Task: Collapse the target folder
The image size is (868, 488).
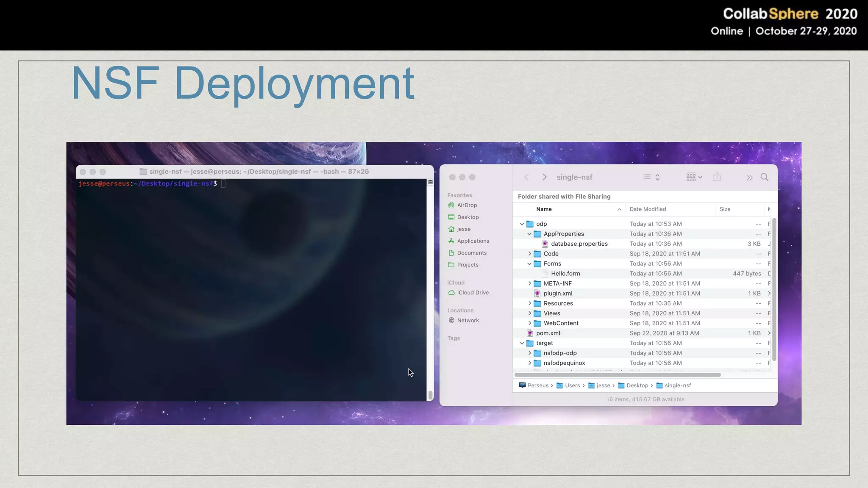Action: point(522,343)
